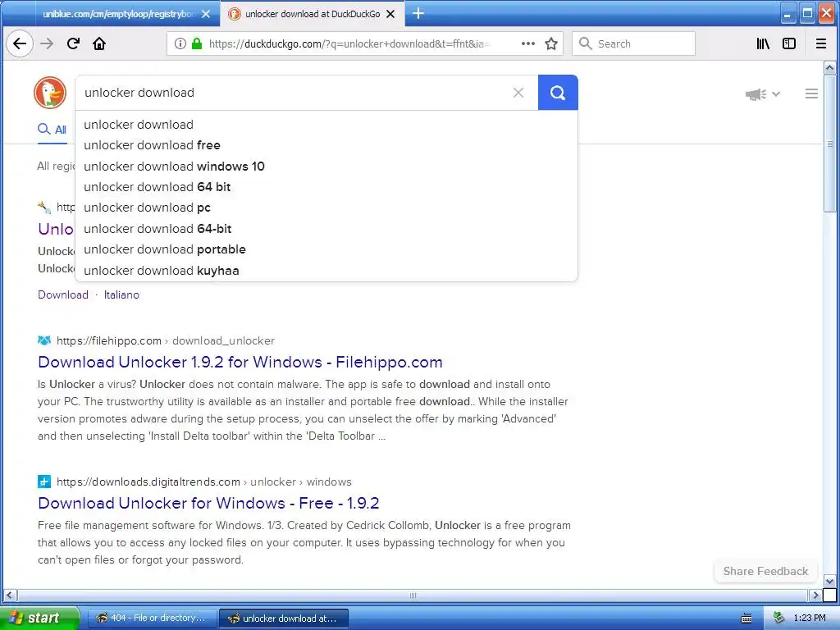This screenshot has height=630, width=840.
Task: Click the Share Feedback button
Action: pos(765,571)
